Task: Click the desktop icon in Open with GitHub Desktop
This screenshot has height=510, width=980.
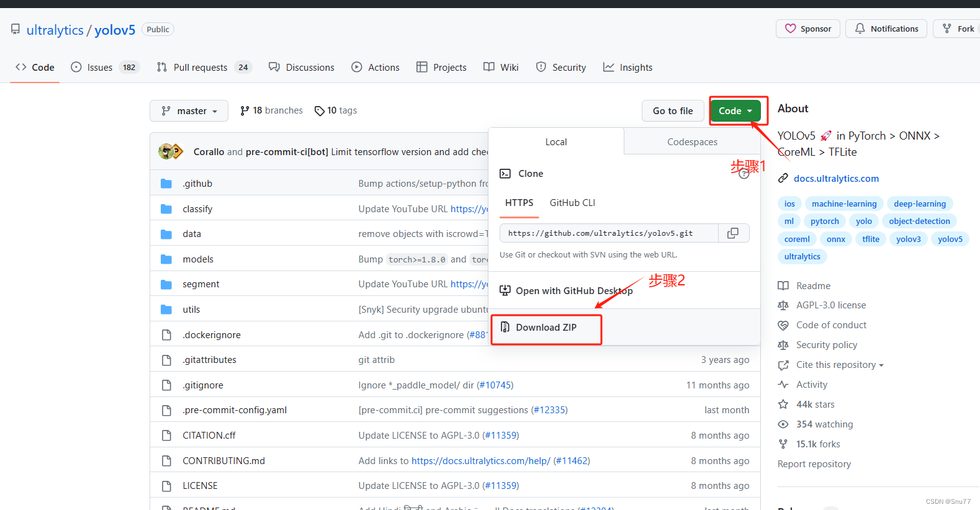Action: pyautogui.click(x=505, y=290)
